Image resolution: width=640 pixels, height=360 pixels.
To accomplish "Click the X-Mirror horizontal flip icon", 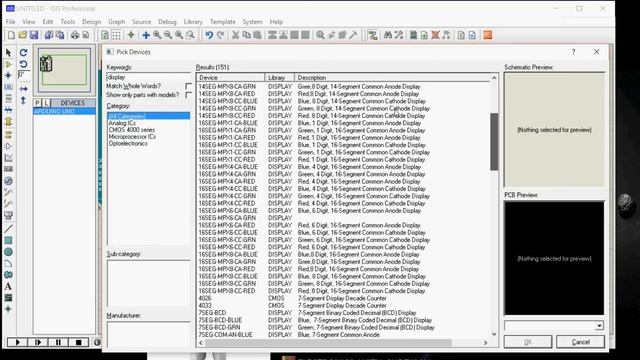I will [24, 89].
